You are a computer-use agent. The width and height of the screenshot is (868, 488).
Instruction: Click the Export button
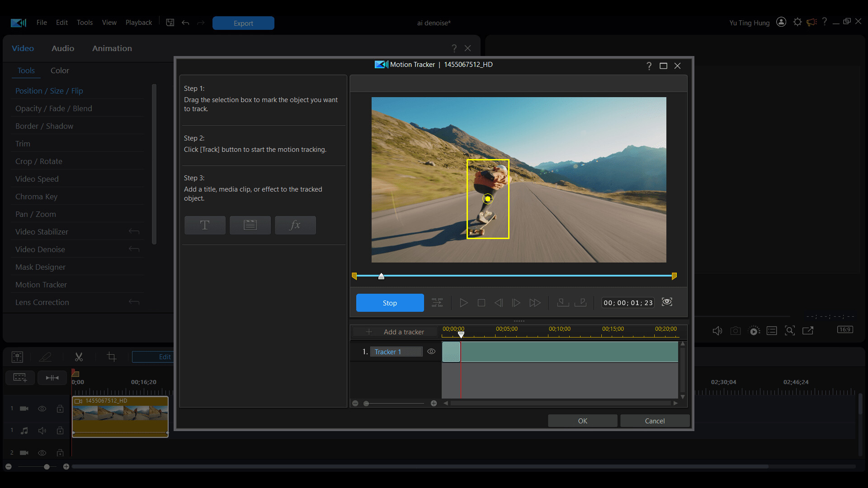click(x=243, y=23)
